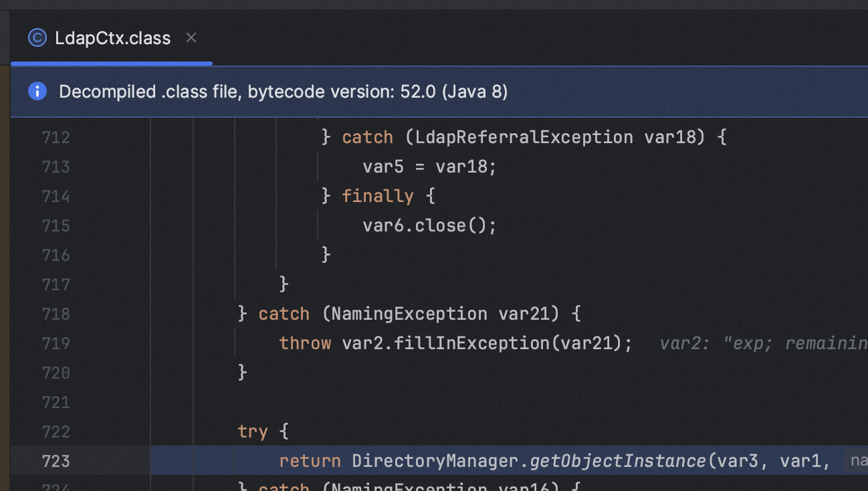
Task: Click the 'throw' keyword on line 719
Action: [x=305, y=343]
